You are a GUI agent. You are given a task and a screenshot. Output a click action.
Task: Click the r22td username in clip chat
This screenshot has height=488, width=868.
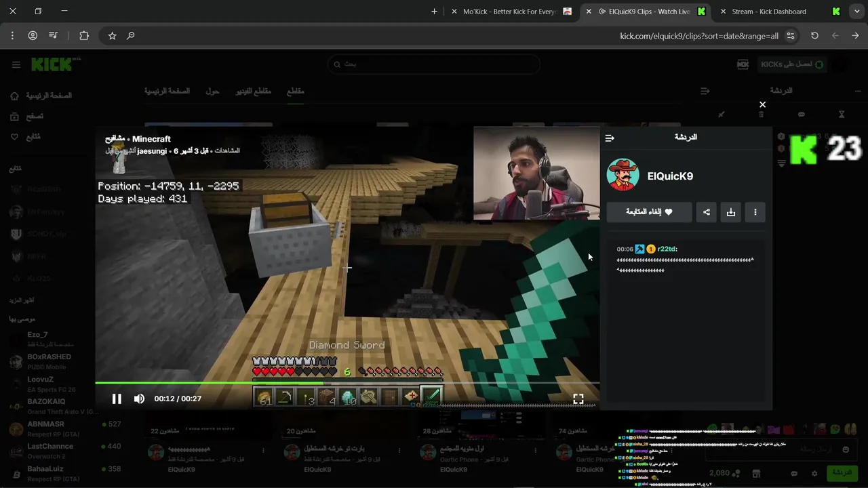tap(667, 249)
